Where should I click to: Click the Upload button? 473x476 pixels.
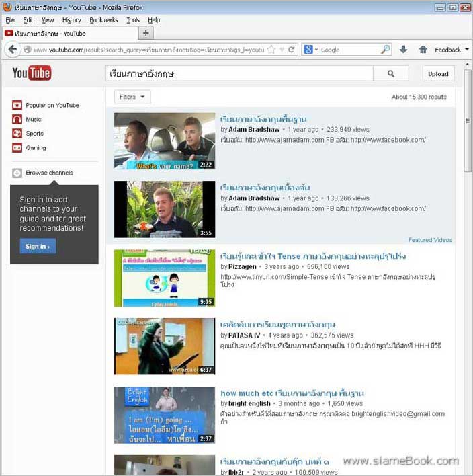coord(438,74)
